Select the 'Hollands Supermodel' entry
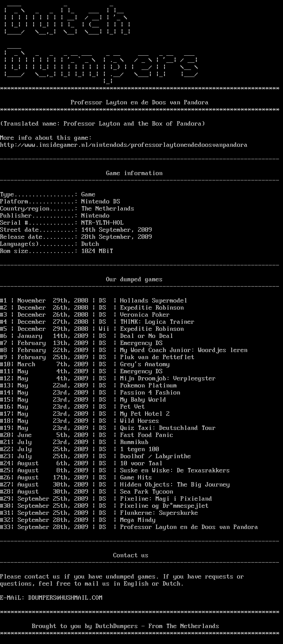283x644 pixels. pos(153,301)
